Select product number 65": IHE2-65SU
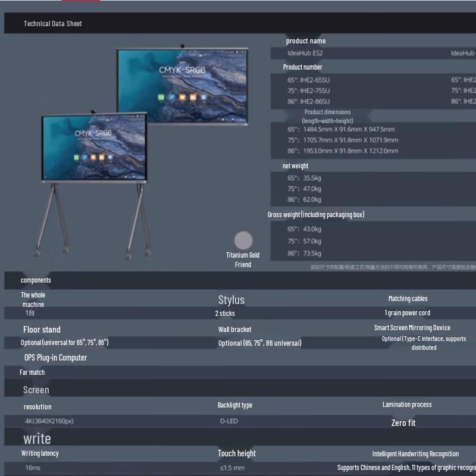 tap(308, 80)
